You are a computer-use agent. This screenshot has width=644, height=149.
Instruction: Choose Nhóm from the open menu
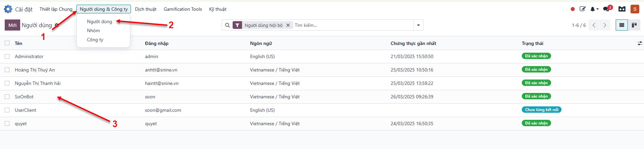pos(93,31)
